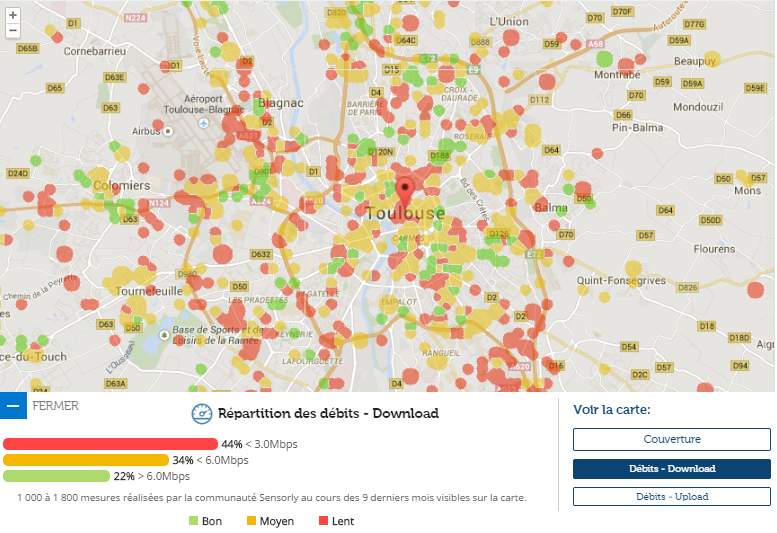Screen dimensions: 777x533
Task: Click the D18D road shield
Action: tap(739, 338)
